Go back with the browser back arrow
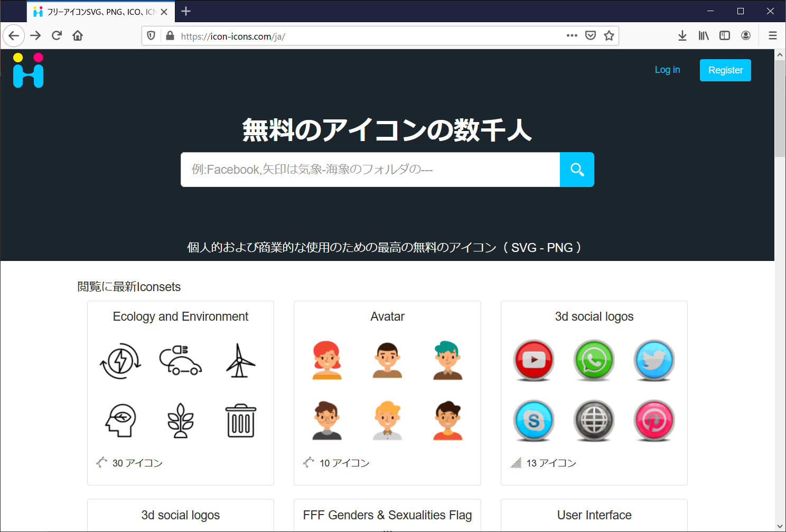 pyautogui.click(x=14, y=36)
